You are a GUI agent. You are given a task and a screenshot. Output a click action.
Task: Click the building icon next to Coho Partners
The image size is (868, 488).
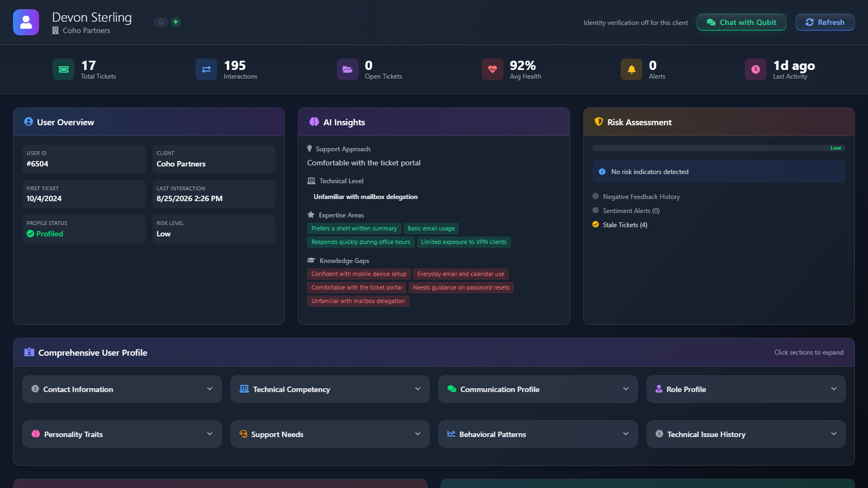point(55,31)
